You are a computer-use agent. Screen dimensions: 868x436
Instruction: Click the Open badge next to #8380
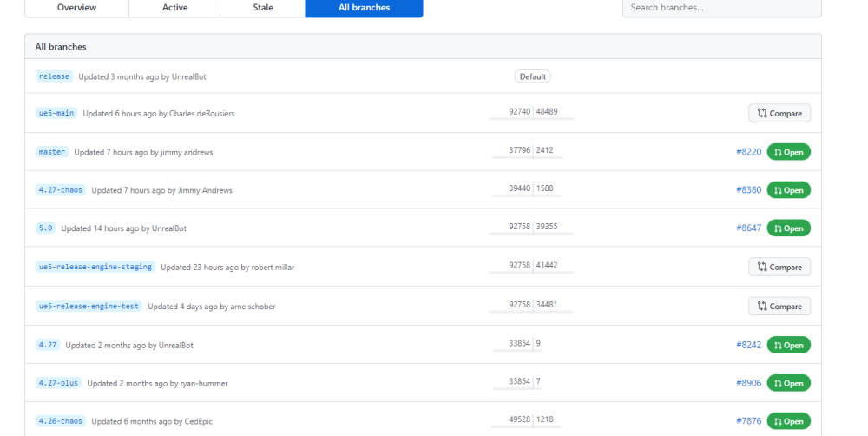coord(788,190)
